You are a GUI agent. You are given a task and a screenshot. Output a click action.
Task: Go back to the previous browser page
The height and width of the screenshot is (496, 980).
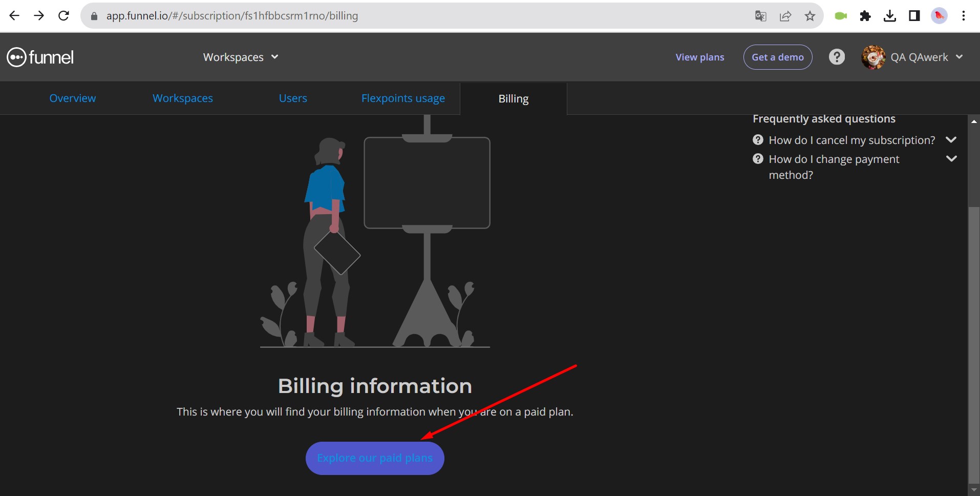click(x=14, y=16)
